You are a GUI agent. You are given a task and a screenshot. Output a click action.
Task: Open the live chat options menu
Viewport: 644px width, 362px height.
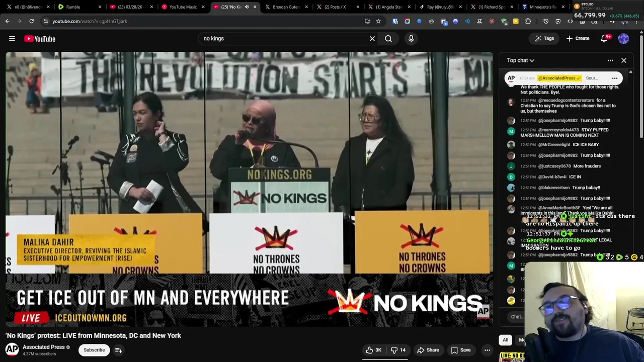pyautogui.click(x=610, y=60)
